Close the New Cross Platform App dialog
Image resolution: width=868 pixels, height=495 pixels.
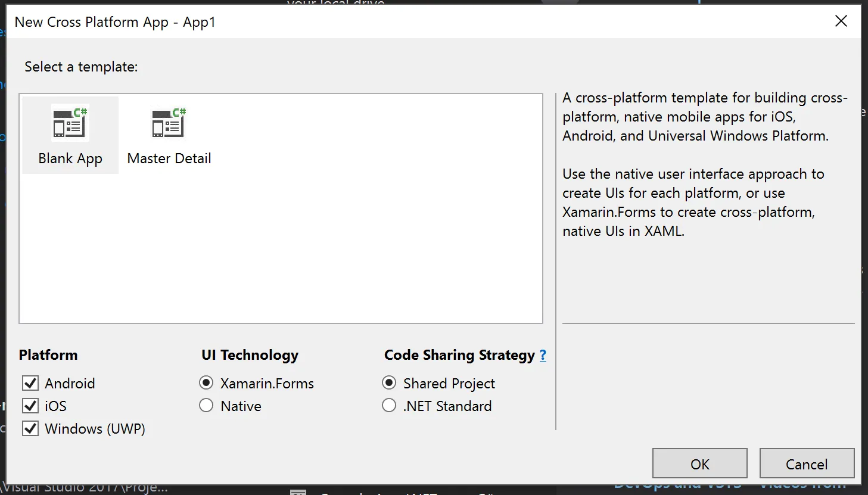point(841,21)
